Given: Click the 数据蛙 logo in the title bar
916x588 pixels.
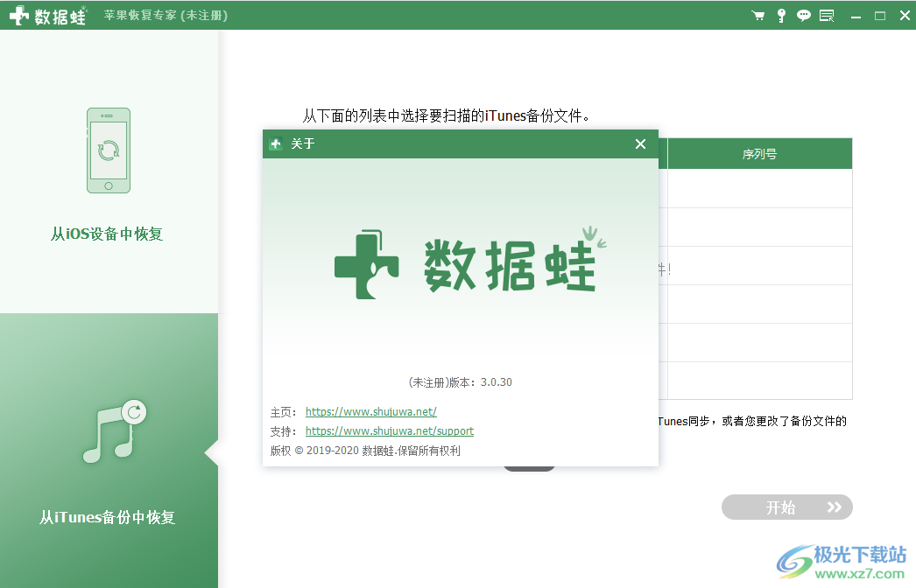Looking at the screenshot, I should 48,15.
